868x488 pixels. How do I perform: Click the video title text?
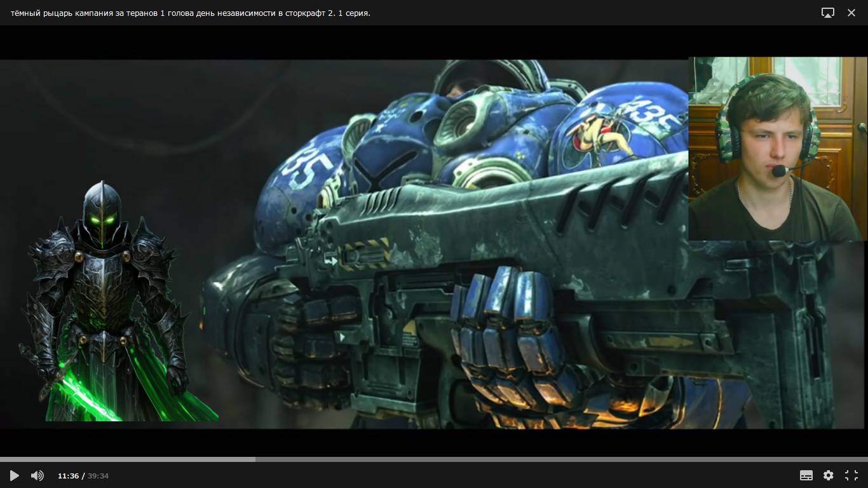coord(191,13)
